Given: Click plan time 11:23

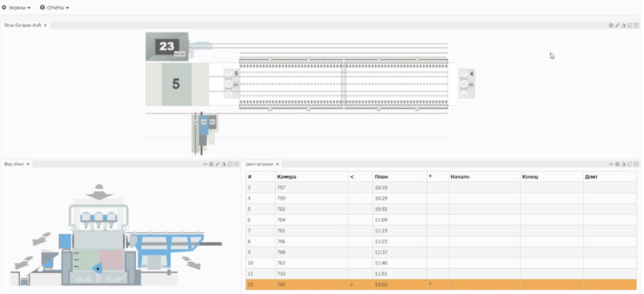Looking at the screenshot, I should click(x=380, y=241).
